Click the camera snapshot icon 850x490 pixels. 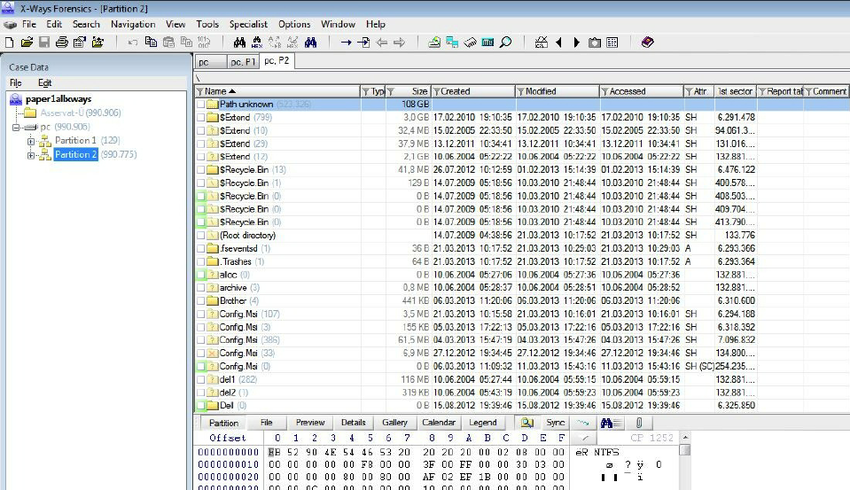pos(595,42)
